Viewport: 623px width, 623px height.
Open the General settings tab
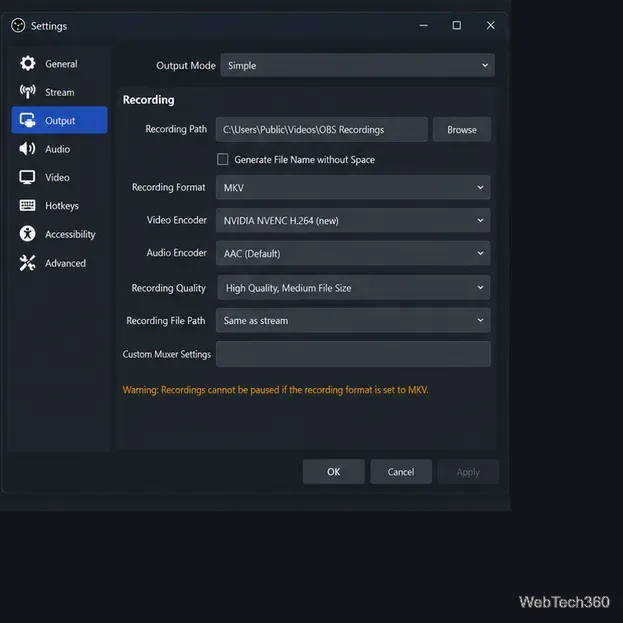(59, 64)
